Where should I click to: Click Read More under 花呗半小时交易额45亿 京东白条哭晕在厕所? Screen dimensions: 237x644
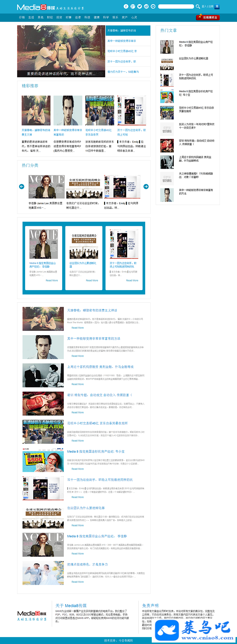coord(77,441)
